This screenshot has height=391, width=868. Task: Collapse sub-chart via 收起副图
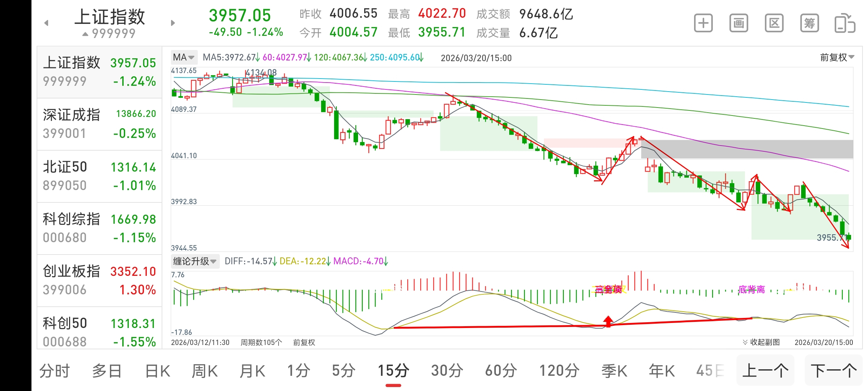(761, 342)
